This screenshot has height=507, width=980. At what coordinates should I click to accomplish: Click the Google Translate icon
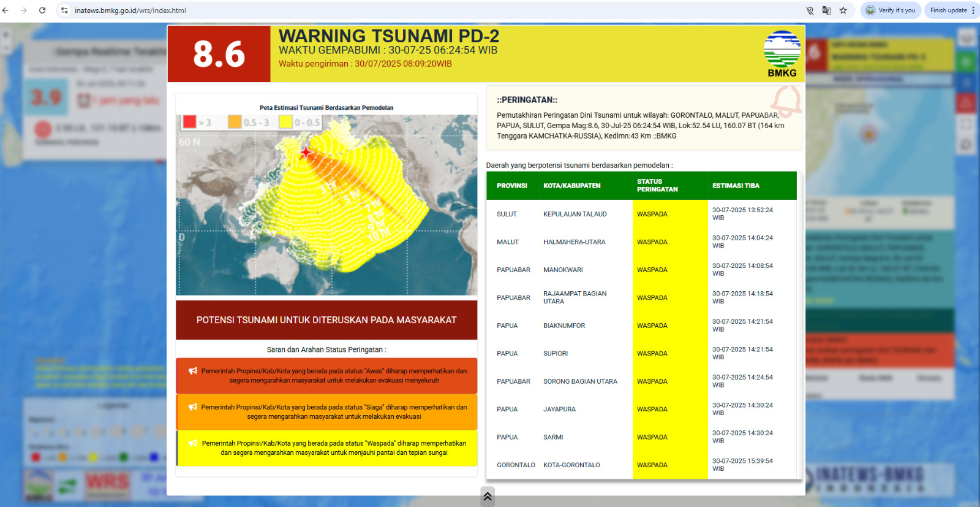click(826, 10)
